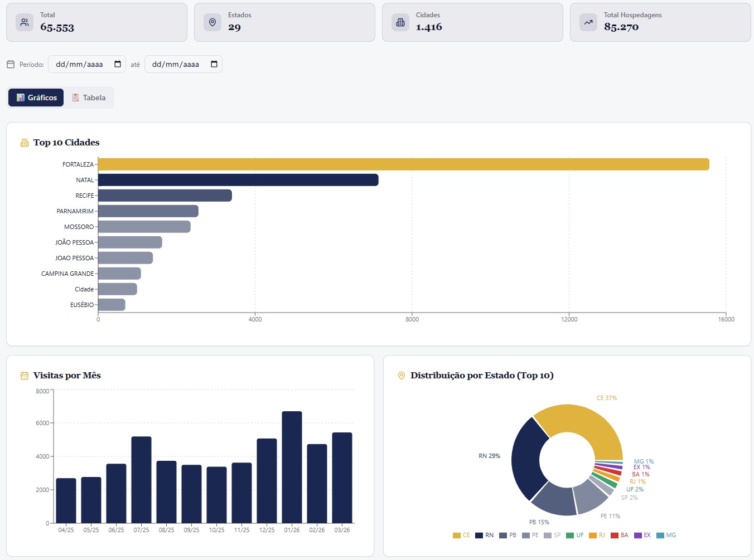Click the building icon next to Top 10 Cidades
This screenshot has height=560, width=754.
25,143
